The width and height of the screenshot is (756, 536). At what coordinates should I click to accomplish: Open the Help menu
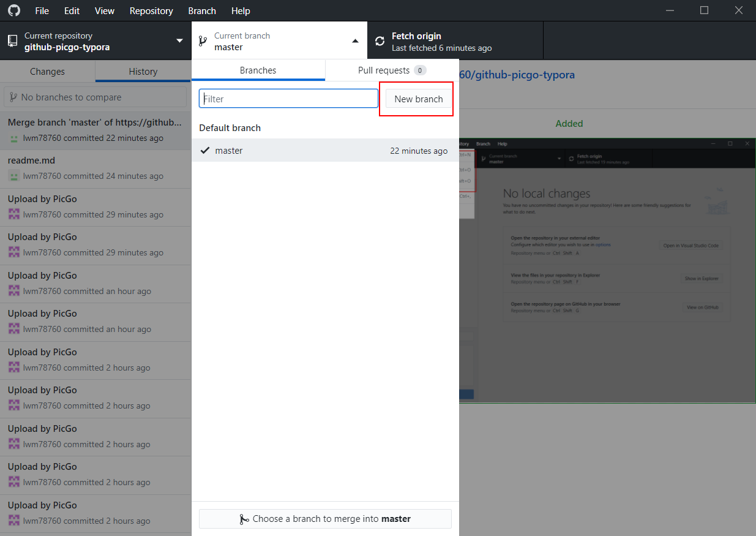[241, 11]
